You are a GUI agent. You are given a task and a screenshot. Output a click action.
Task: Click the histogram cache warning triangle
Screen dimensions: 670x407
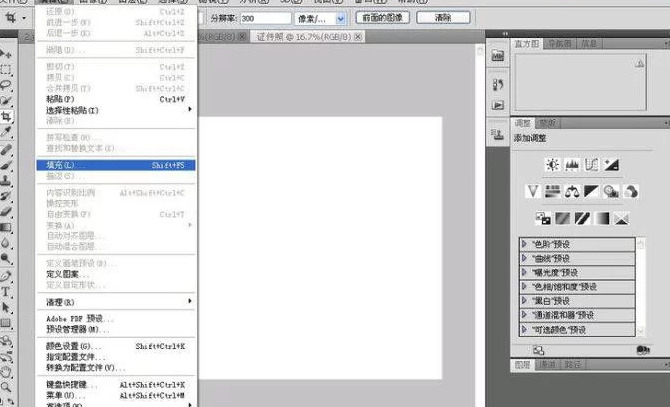click(x=640, y=63)
